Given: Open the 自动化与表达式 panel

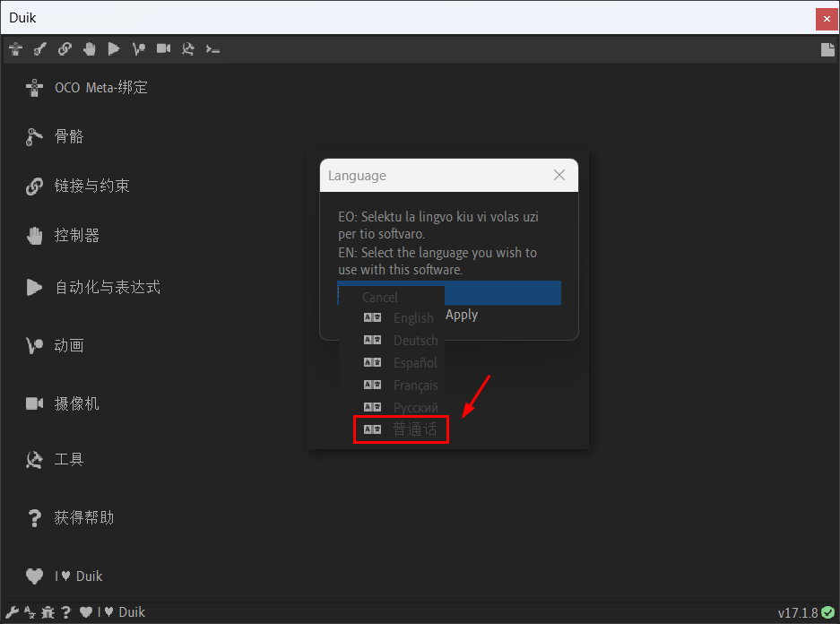Looking at the screenshot, I should click(93, 287).
